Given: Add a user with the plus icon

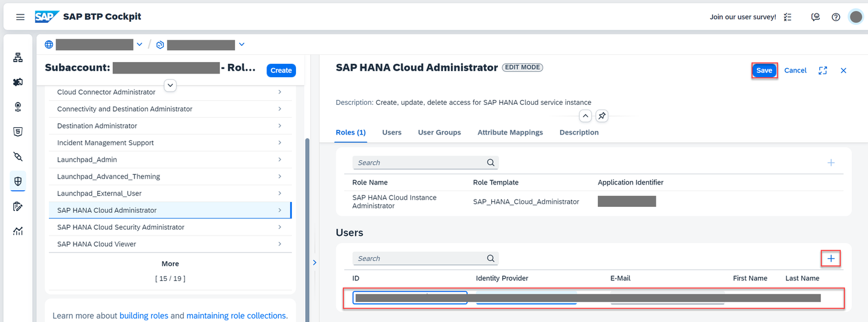Looking at the screenshot, I should (x=831, y=259).
